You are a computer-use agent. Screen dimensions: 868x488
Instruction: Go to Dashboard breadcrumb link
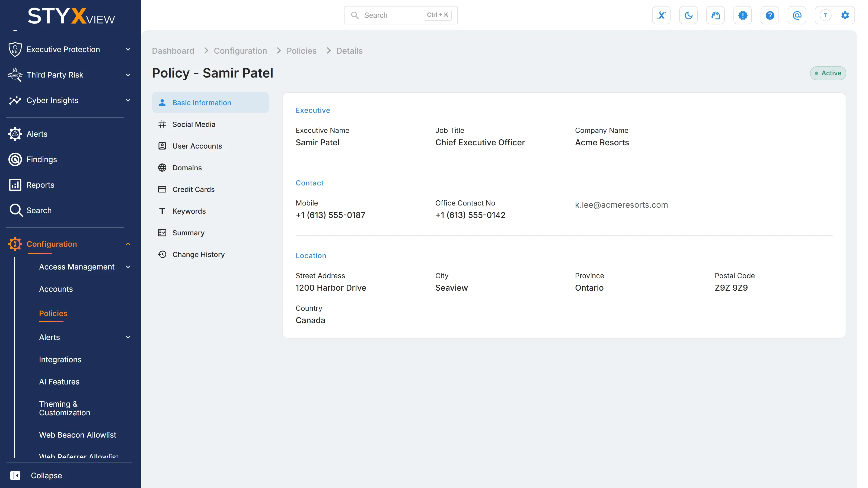173,51
